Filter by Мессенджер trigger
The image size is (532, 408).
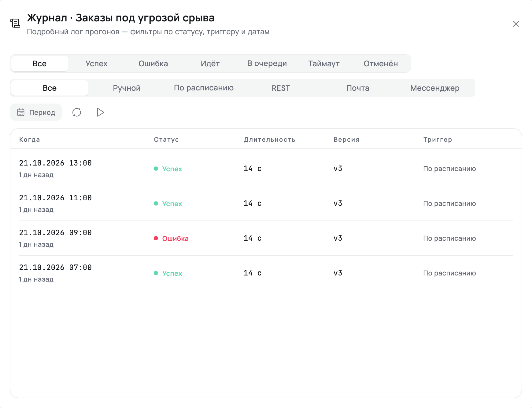(x=435, y=88)
